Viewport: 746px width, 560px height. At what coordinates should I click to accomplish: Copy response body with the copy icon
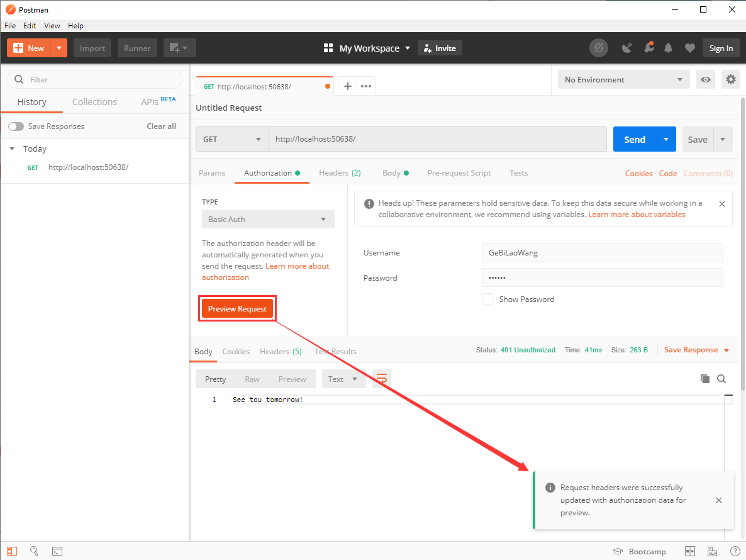705,379
